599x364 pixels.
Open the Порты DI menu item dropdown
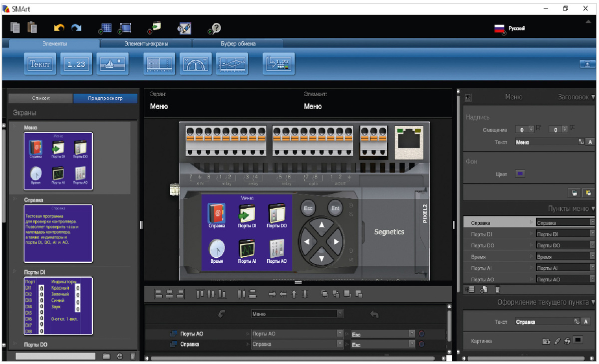coord(565,234)
